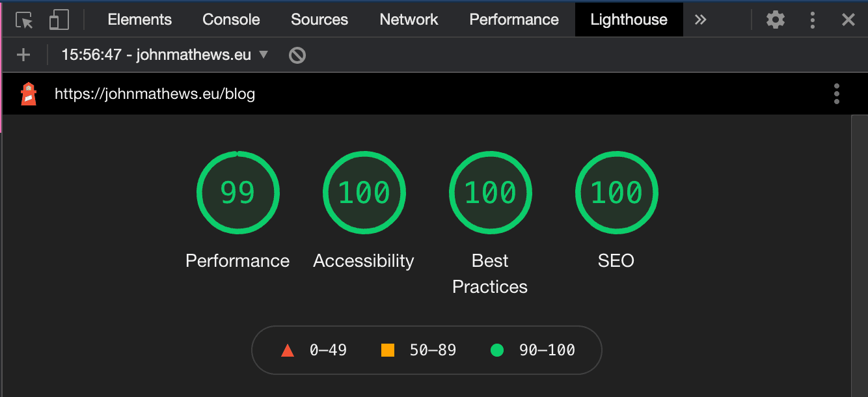Open the report options kebab menu
Screen dimensions: 868x397
(x=836, y=94)
